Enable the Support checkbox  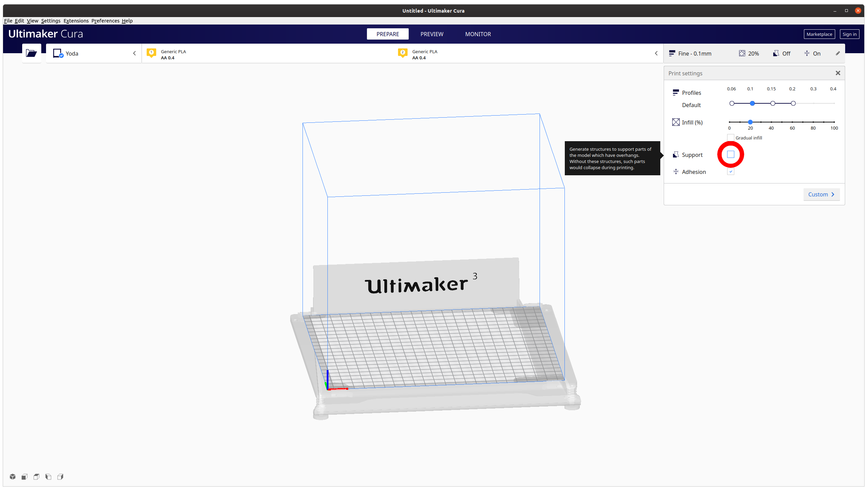[730, 154]
